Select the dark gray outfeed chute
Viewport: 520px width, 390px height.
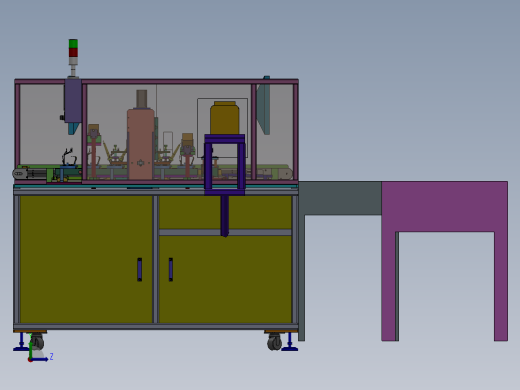[x=340, y=198]
